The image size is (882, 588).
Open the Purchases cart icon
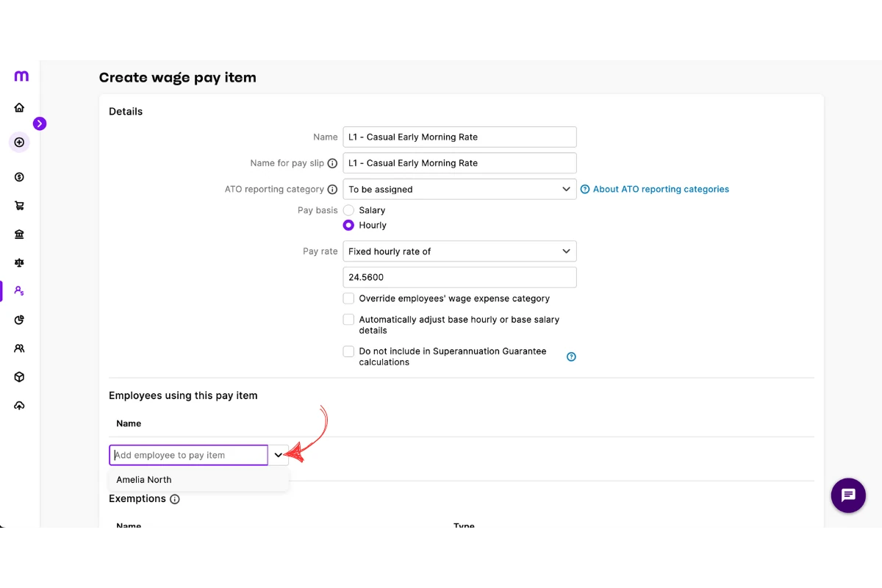tap(19, 206)
